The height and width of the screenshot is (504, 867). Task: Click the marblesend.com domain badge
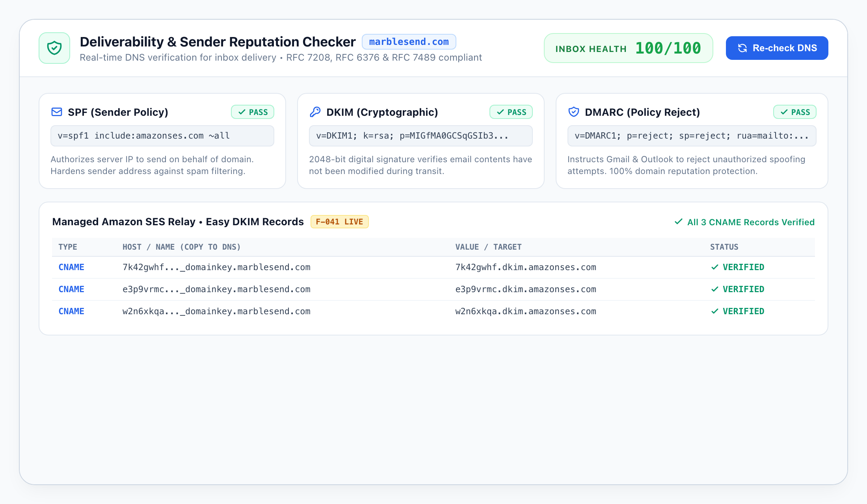tap(409, 42)
